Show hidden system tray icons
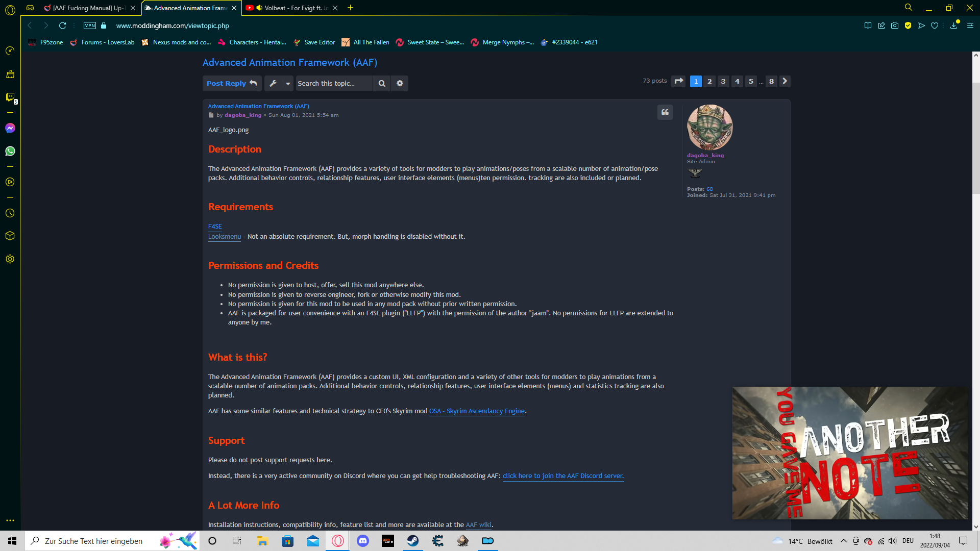 coord(844,541)
